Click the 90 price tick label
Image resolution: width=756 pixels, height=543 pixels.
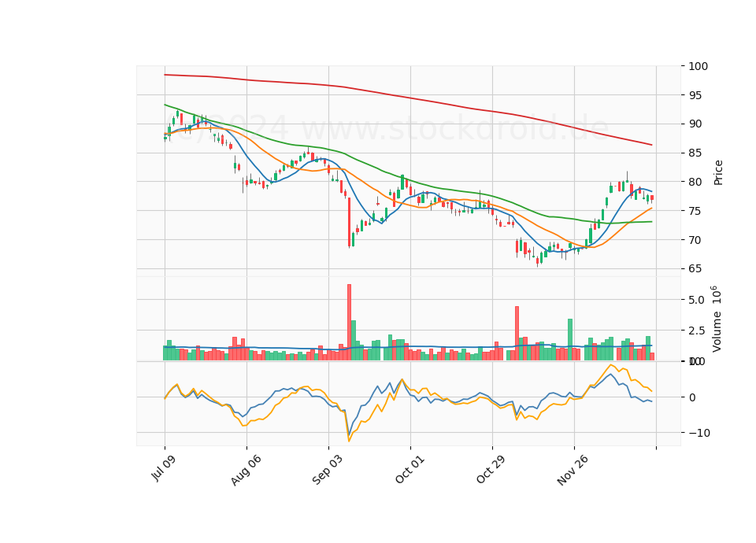click(x=695, y=124)
